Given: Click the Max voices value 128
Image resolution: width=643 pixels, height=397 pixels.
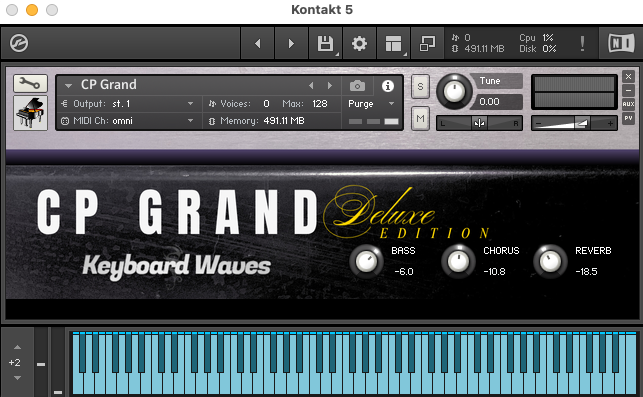Looking at the screenshot, I should click(x=320, y=104).
